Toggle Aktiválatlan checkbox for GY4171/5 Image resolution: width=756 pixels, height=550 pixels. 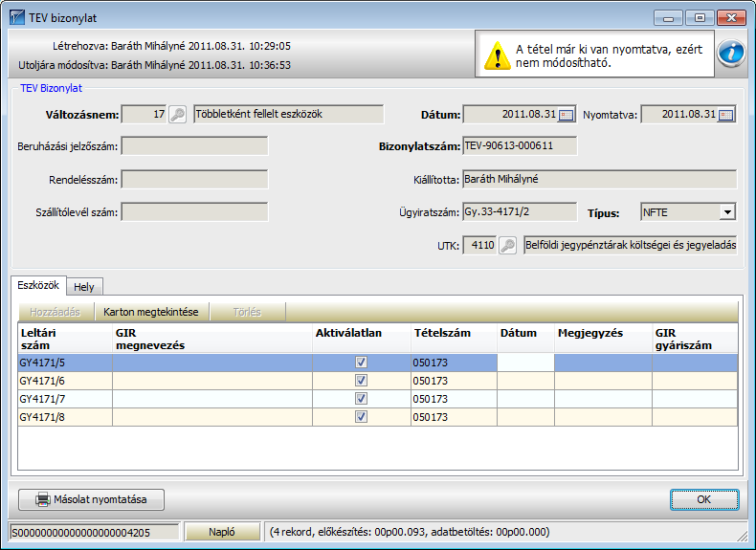tap(361, 362)
